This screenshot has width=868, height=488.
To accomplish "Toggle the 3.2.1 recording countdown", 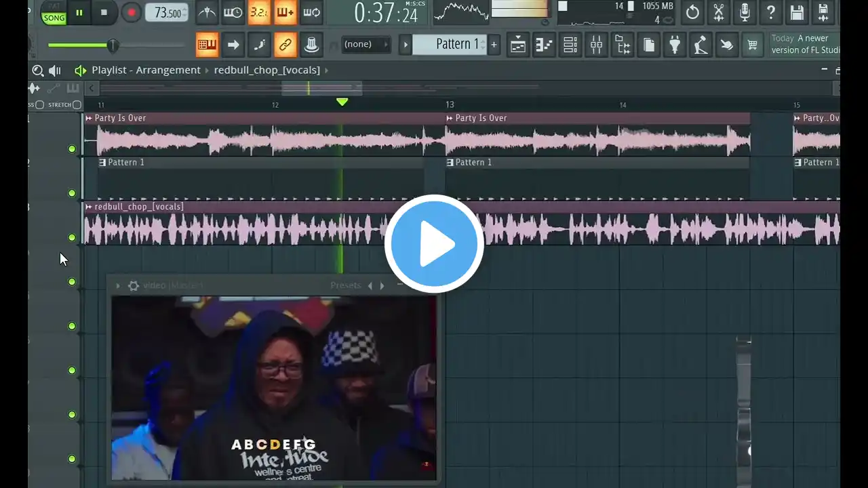I will (258, 12).
